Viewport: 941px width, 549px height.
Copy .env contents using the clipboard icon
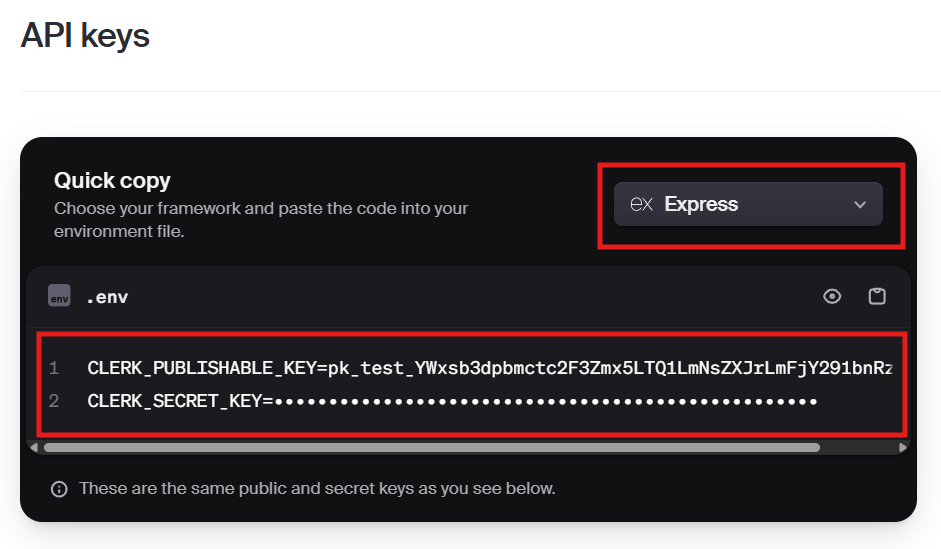tap(877, 296)
